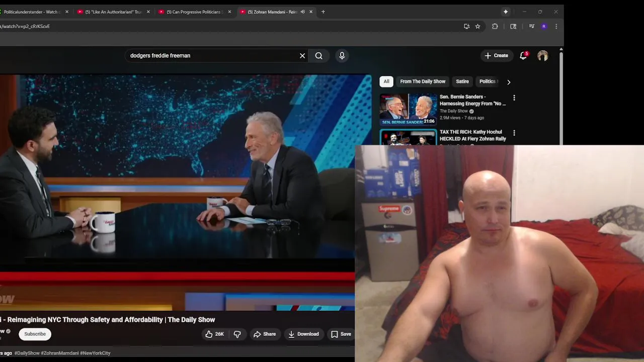Select the Satire filter chip
The image size is (644, 362).
coord(462,81)
